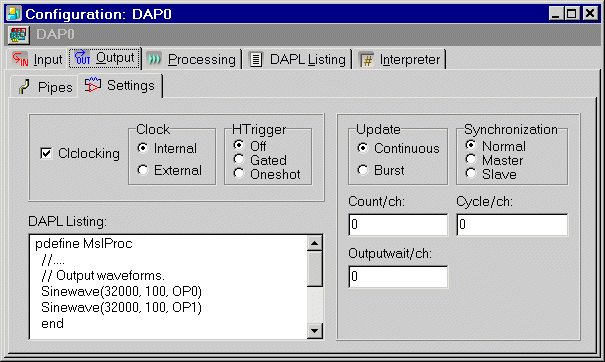The height and width of the screenshot is (362, 605).
Task: Click the 'Sinewave(32000, 100, OP1)' line
Action: coord(122,308)
